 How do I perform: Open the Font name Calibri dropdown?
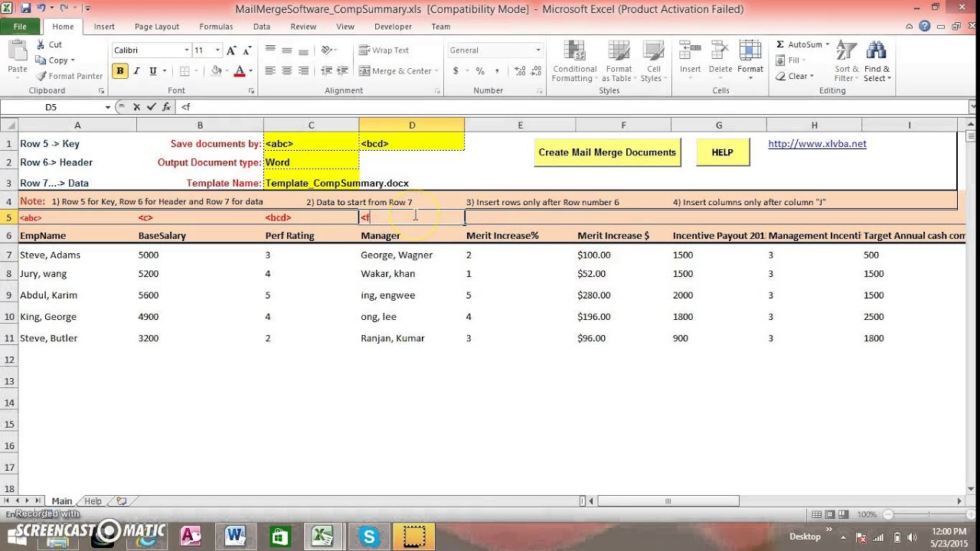pyautogui.click(x=186, y=51)
